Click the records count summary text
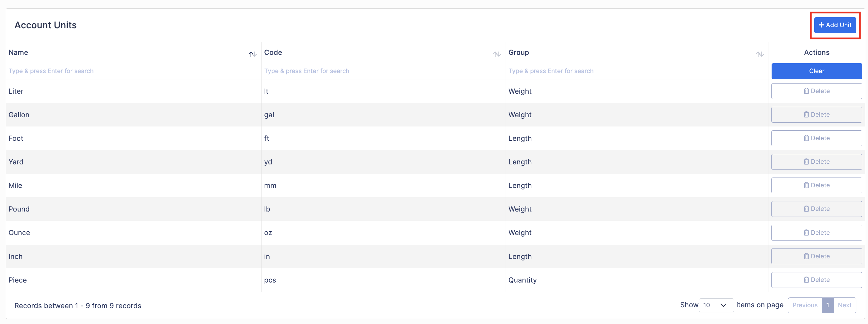The image size is (868, 324). (x=78, y=306)
